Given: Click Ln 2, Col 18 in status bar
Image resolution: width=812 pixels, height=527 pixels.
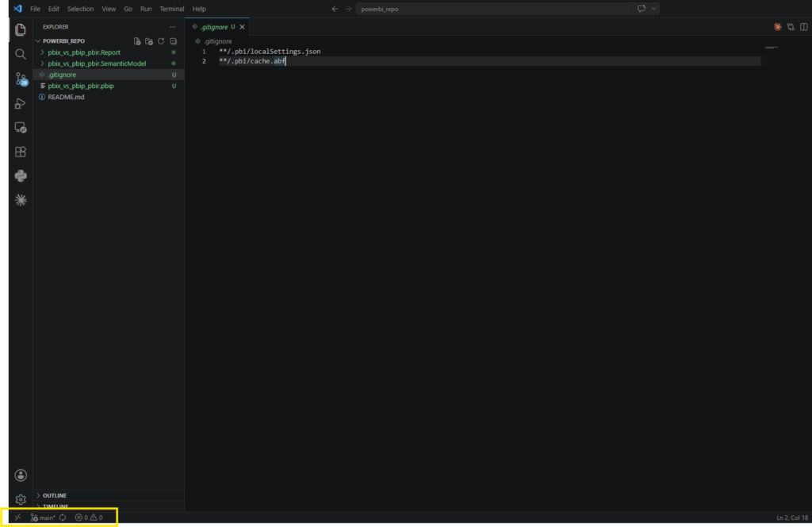Looking at the screenshot, I should pyautogui.click(x=792, y=517).
